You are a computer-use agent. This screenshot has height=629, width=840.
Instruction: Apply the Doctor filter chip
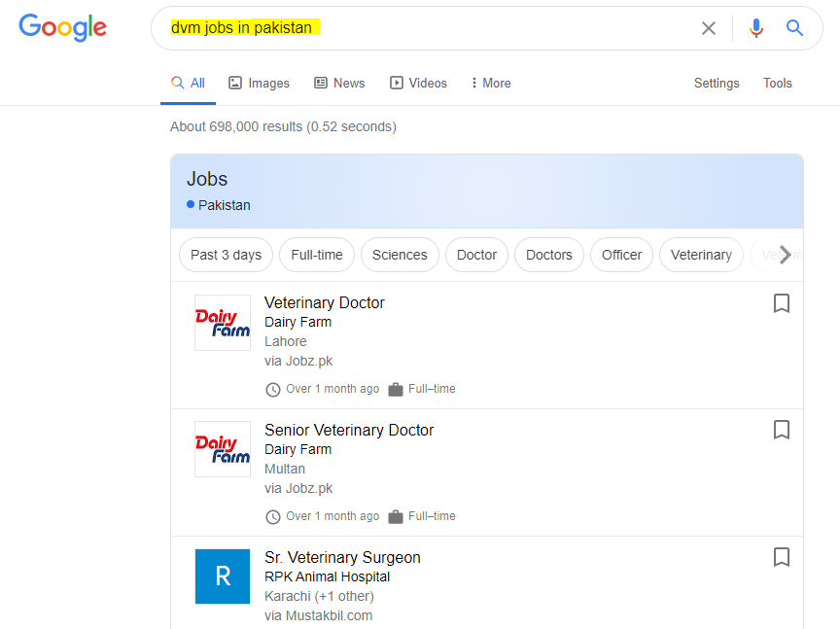pos(476,255)
